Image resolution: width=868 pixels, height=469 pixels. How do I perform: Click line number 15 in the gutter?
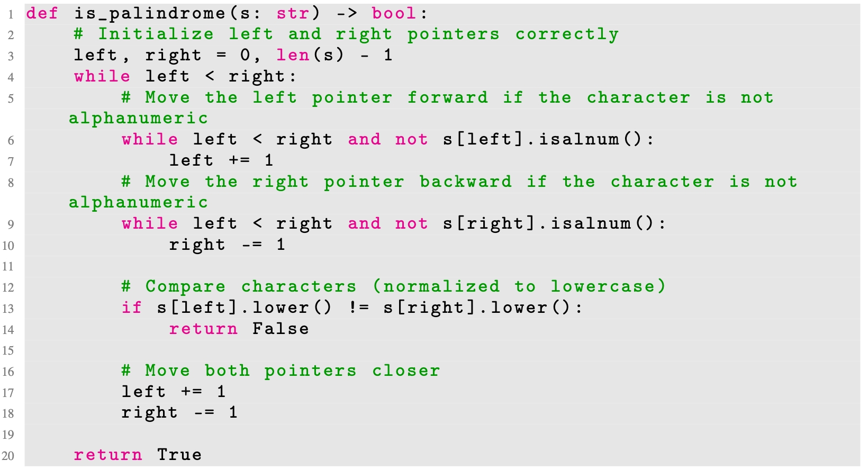(8, 350)
